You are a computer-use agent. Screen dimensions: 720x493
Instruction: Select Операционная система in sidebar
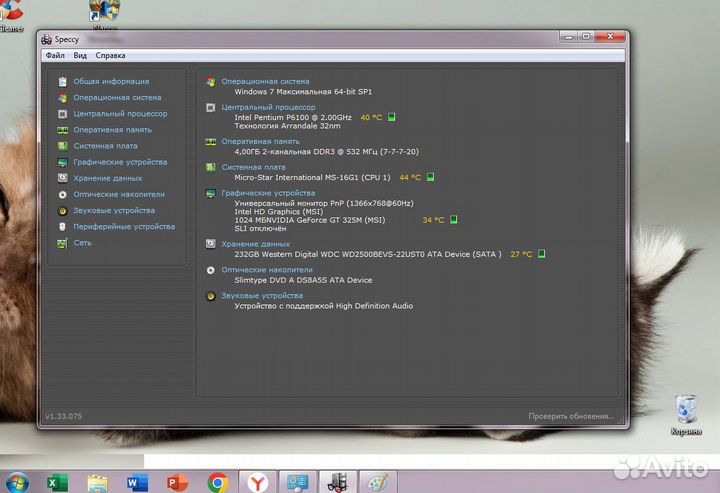click(x=117, y=97)
